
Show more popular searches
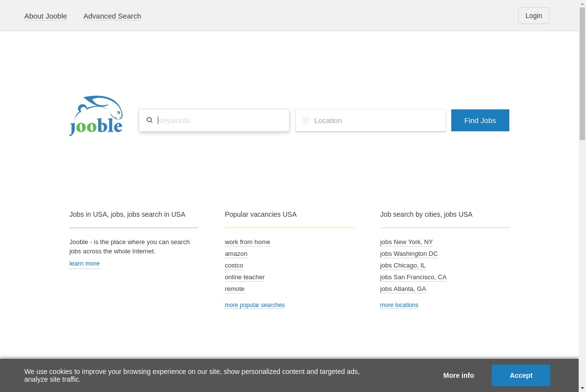255,305
